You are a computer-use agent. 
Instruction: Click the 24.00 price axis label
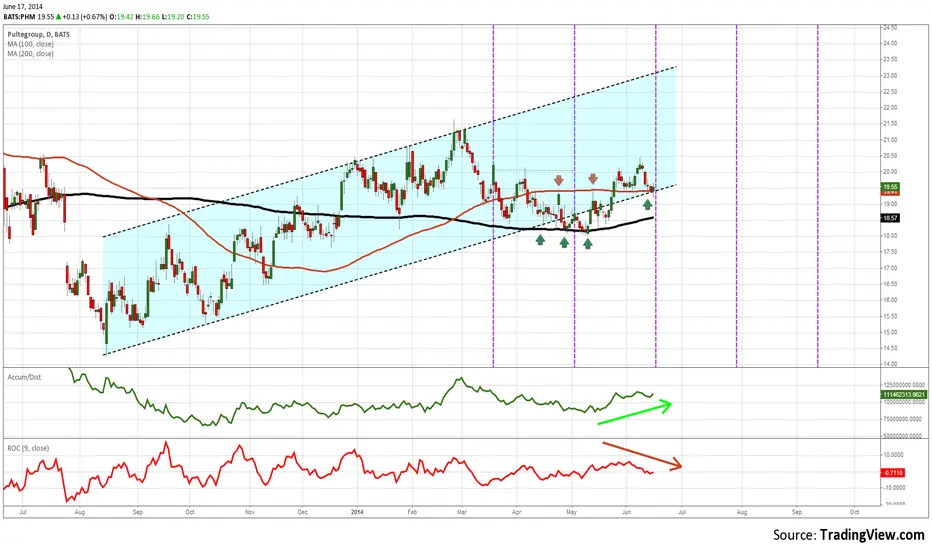point(890,43)
